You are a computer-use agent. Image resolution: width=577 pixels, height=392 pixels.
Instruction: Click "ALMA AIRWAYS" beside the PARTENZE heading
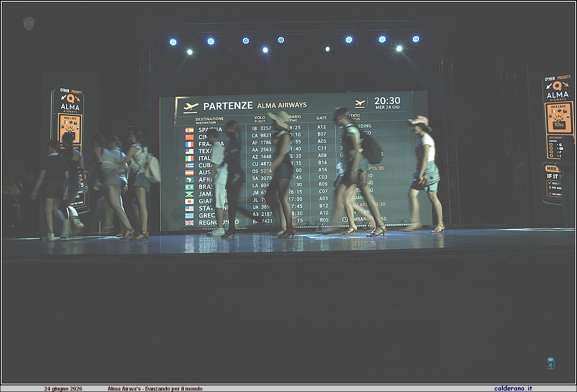point(282,105)
